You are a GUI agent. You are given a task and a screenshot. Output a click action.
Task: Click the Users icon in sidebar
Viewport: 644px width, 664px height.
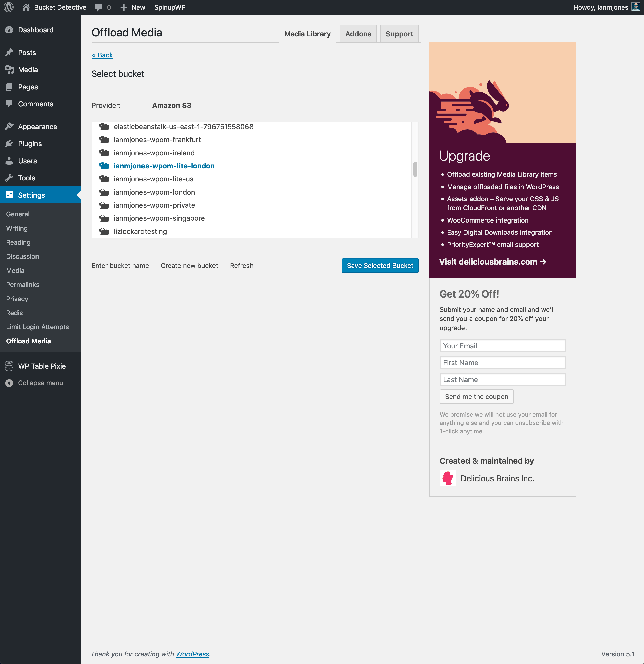pos(9,161)
